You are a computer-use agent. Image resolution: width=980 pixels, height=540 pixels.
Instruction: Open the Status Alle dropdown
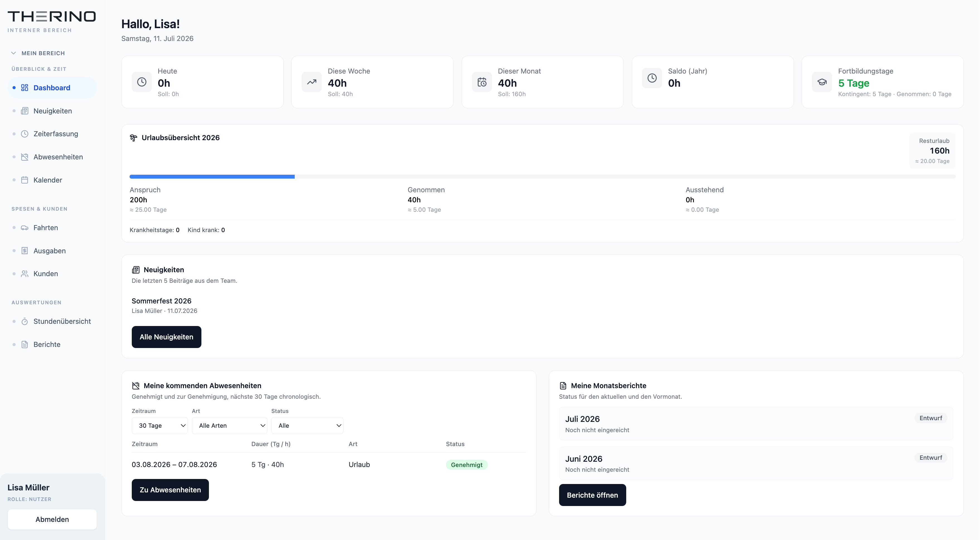[307, 425]
